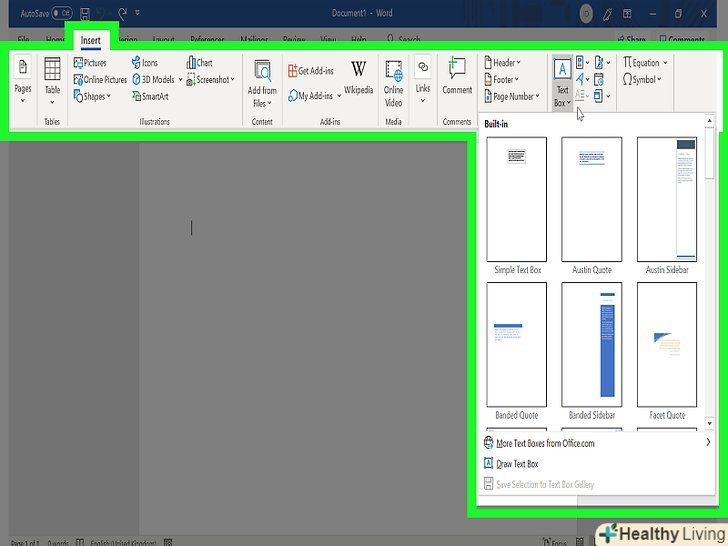Switch to the Layout tab
This screenshot has height=546, width=728.
(163, 39)
